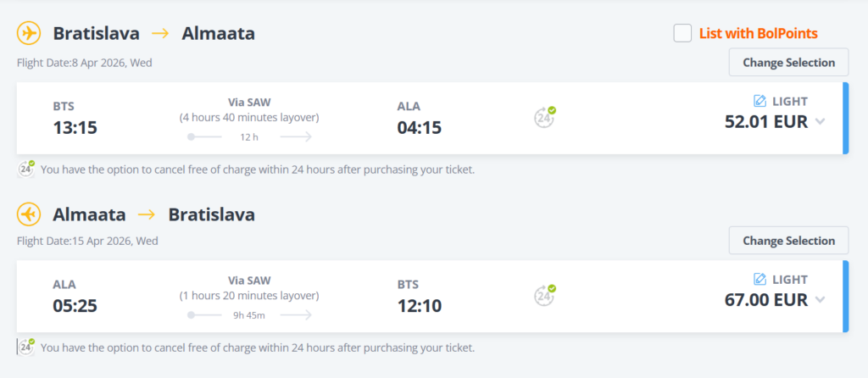Click the 9h 45m duration line on return flight
868x378 pixels.
point(249,314)
